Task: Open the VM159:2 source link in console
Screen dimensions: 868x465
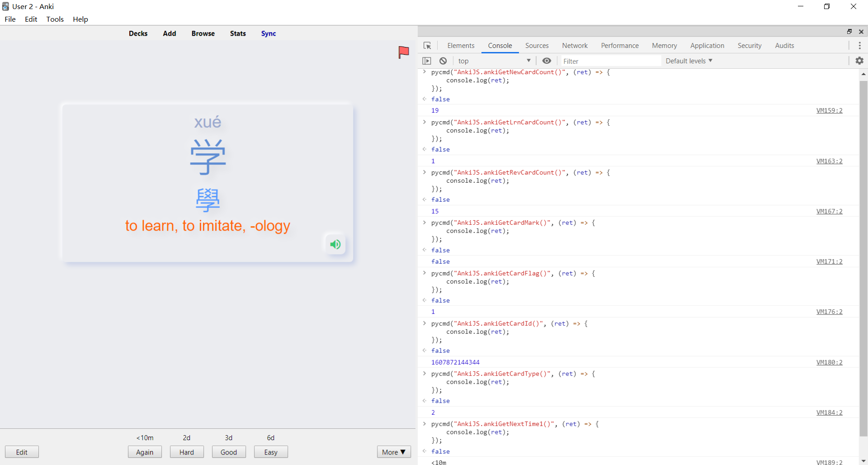Action: click(x=829, y=110)
